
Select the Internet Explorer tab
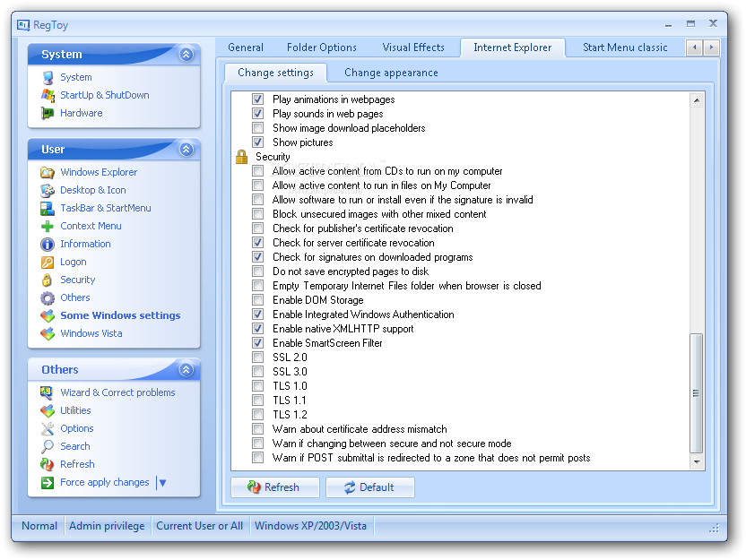coord(512,47)
